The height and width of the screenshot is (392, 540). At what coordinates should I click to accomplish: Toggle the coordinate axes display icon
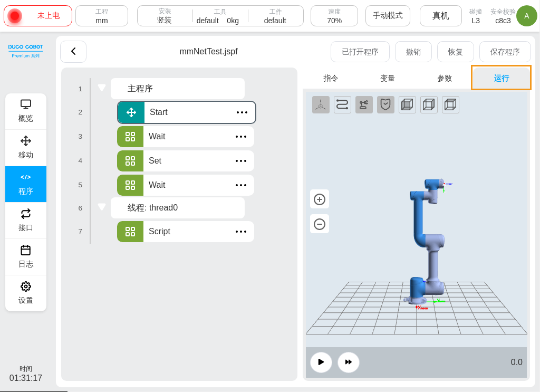(x=321, y=104)
